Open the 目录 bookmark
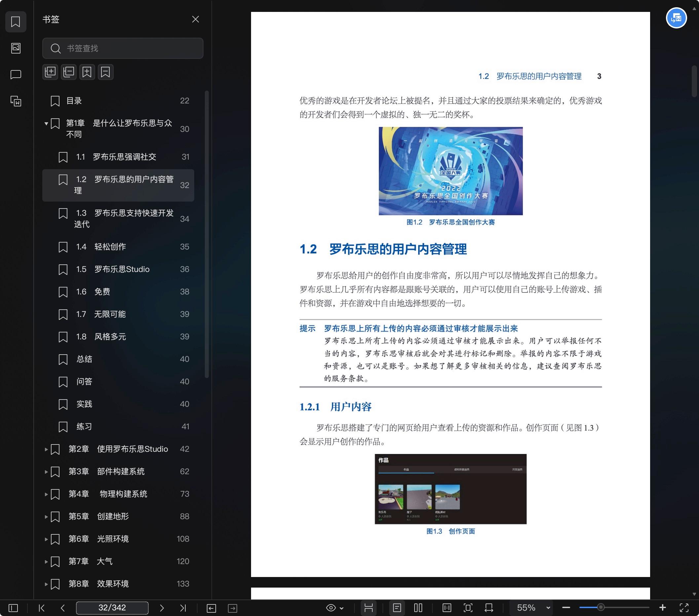Image resolution: width=699 pixels, height=616 pixels. 118,101
